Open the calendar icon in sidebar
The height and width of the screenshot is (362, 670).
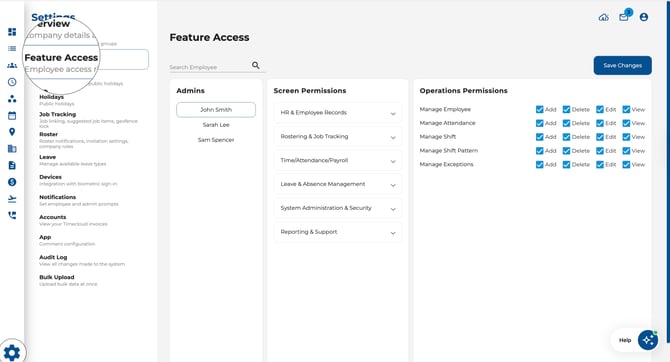pos(12,115)
